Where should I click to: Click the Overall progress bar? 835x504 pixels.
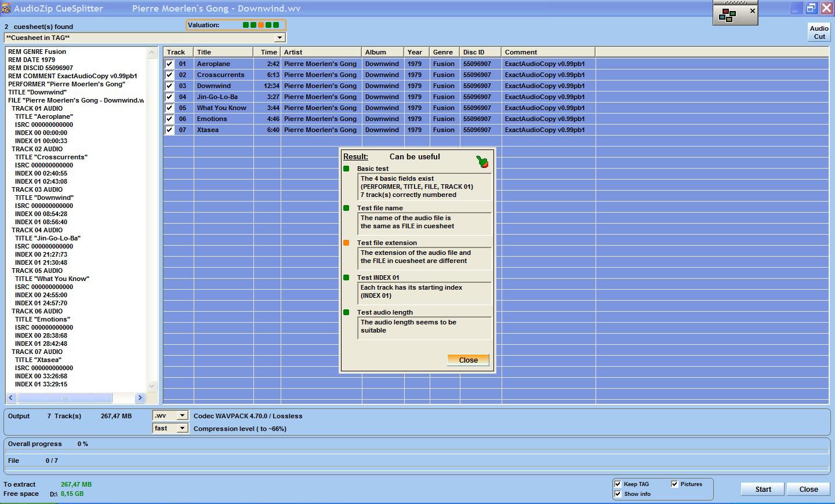[x=417, y=451]
